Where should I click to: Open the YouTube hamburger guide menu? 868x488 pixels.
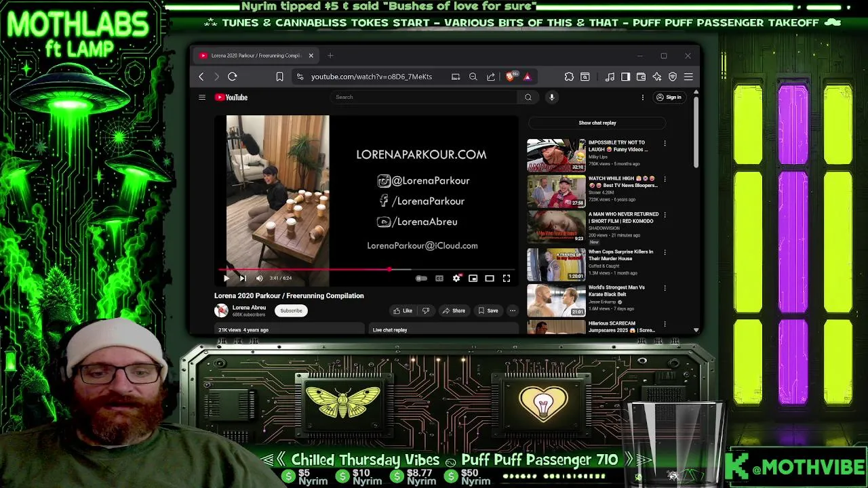[x=201, y=97]
